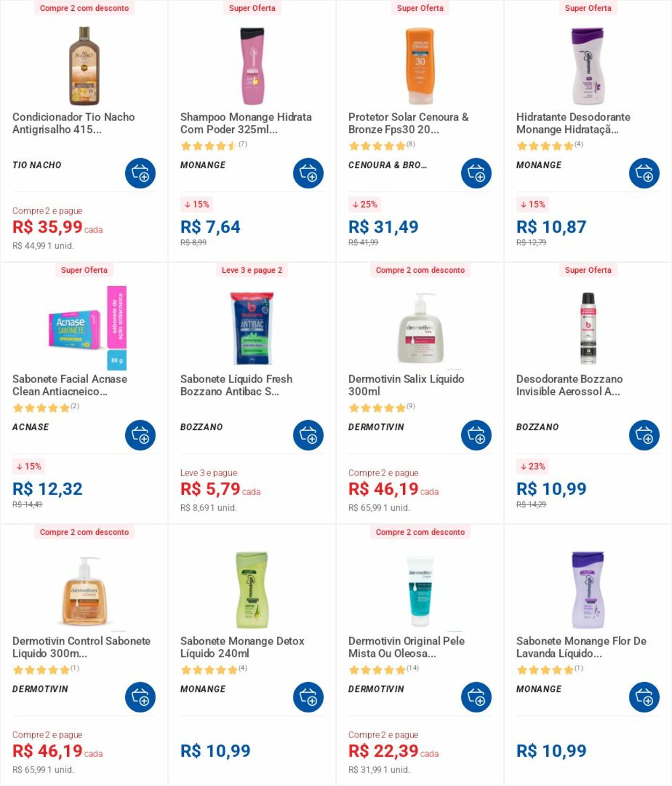Add Hidratante Desodorante Monange to basket
This screenshot has height=786, width=672.
[644, 173]
